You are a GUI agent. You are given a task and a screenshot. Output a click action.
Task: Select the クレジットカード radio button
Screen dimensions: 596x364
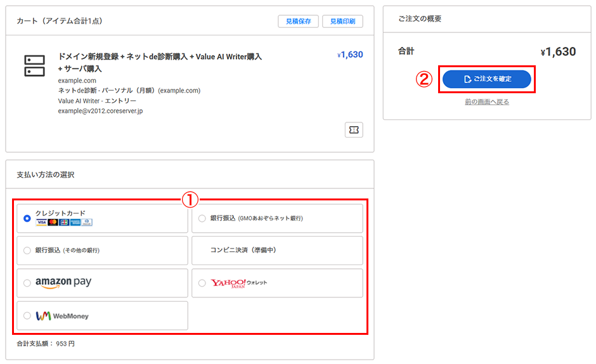point(27,218)
